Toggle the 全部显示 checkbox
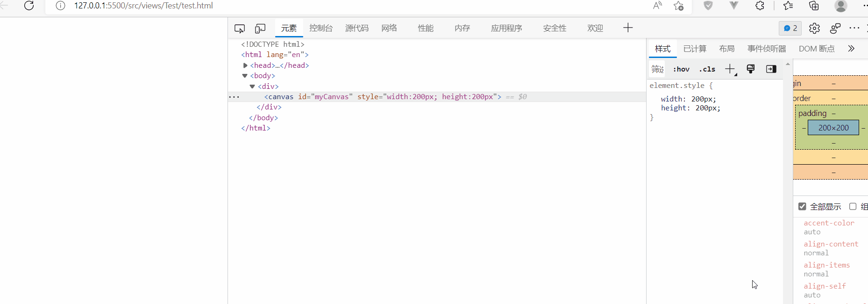This screenshot has height=304, width=868. click(x=802, y=206)
